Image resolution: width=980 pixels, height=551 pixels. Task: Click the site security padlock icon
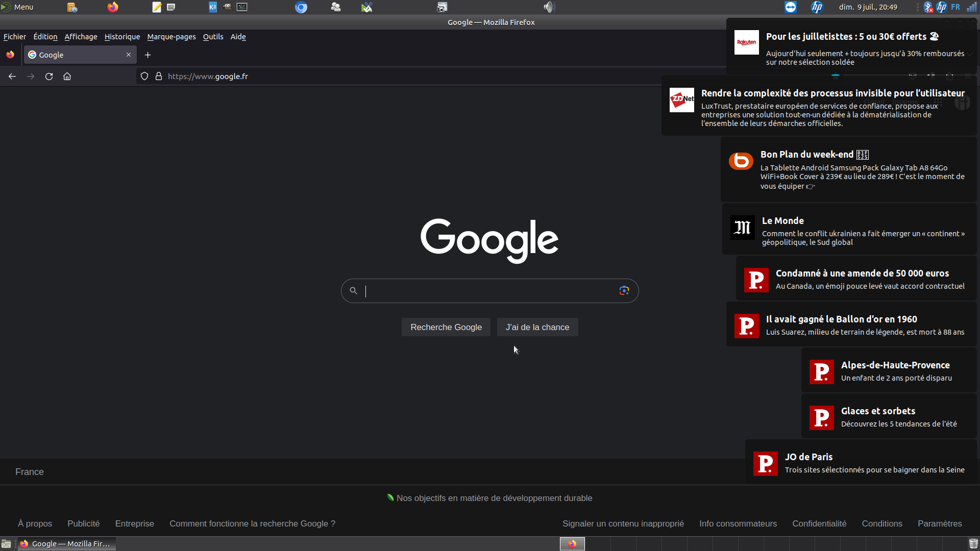[x=159, y=77]
